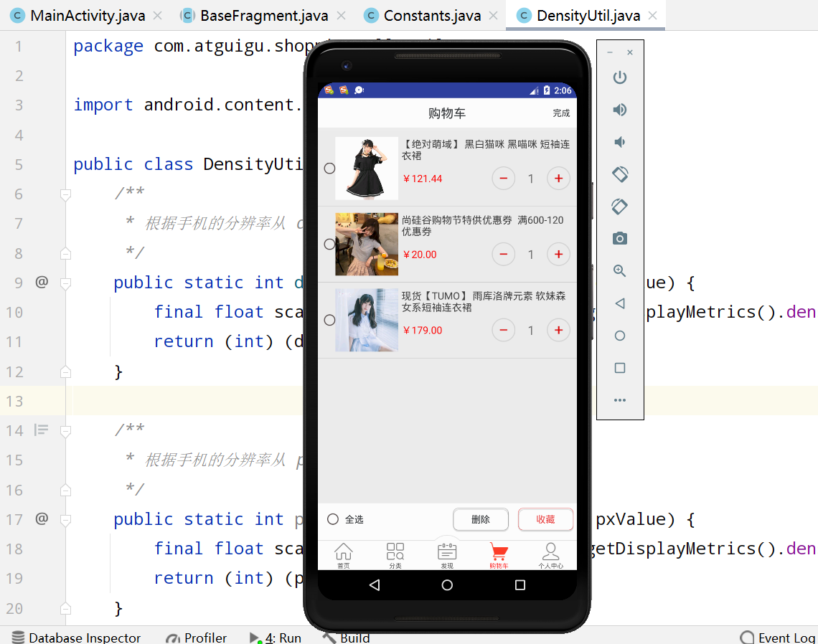Click the fold end marker at line 8
Screen dimensions: 818x644
(x=65, y=254)
